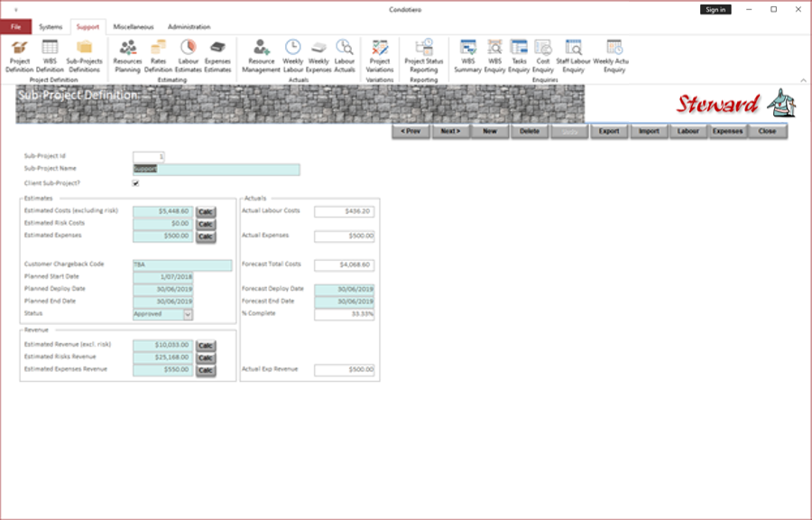Calc Estimated Risks Revenue

click(206, 357)
